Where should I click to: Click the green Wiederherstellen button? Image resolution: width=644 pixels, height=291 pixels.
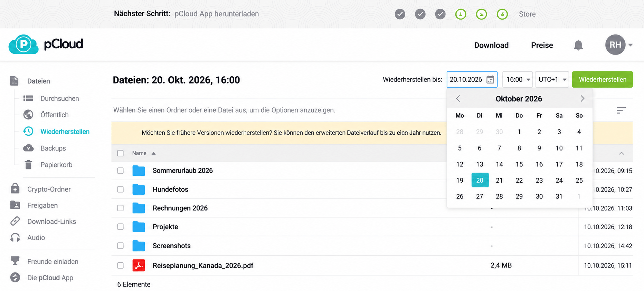602,79
